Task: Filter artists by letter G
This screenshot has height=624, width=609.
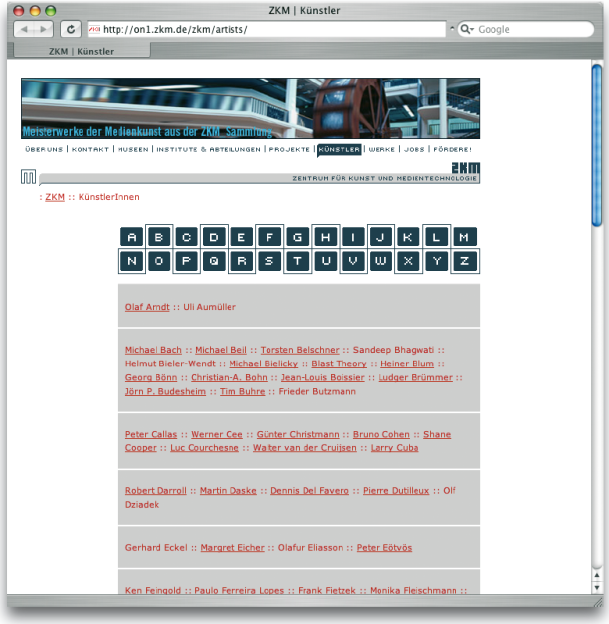Action: 297,237
